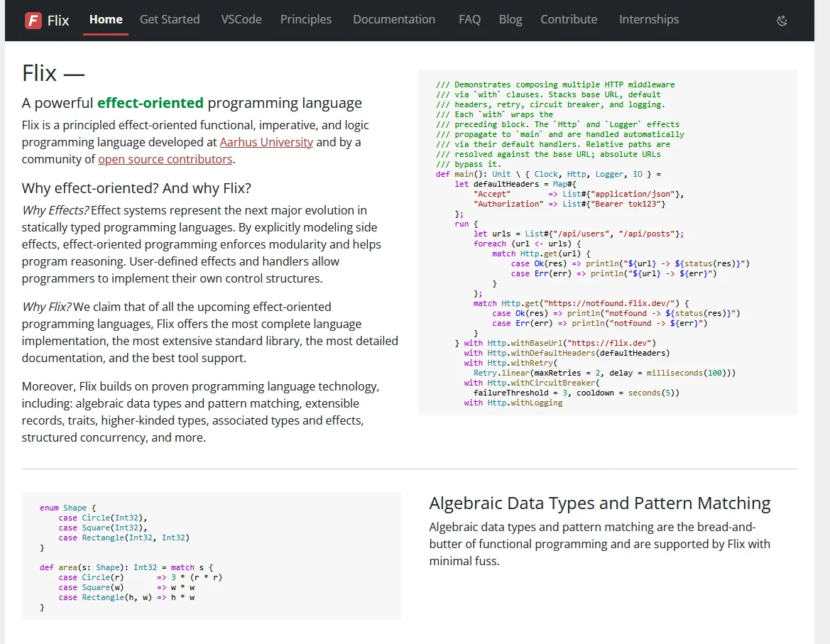Open the open source contributors link
The height and width of the screenshot is (644, 830).
165,159
